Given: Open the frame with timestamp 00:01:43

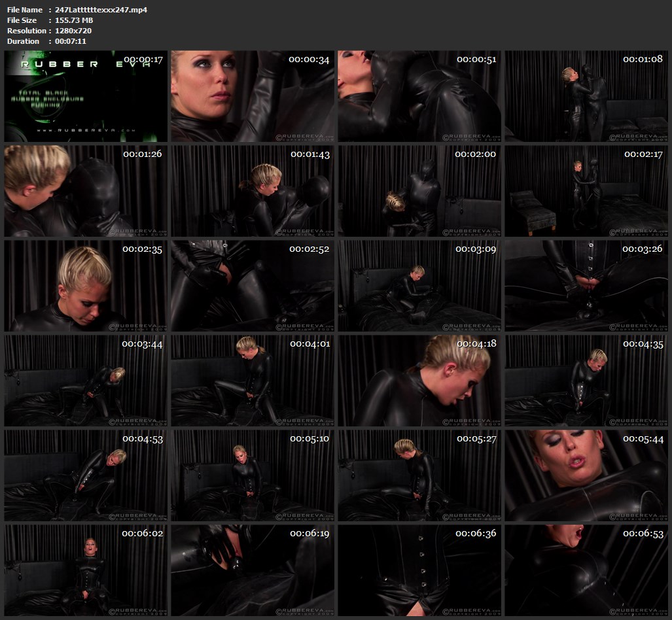Looking at the screenshot, I should click(253, 191).
